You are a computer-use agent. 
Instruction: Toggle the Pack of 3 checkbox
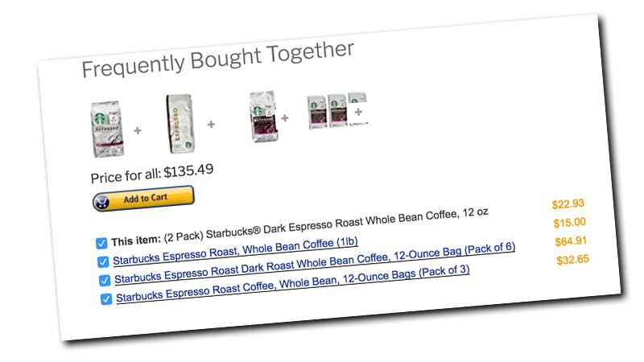point(106,299)
